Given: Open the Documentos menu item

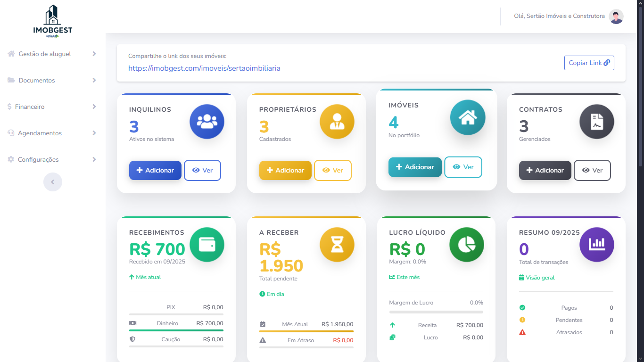Looking at the screenshot, I should [52, 80].
